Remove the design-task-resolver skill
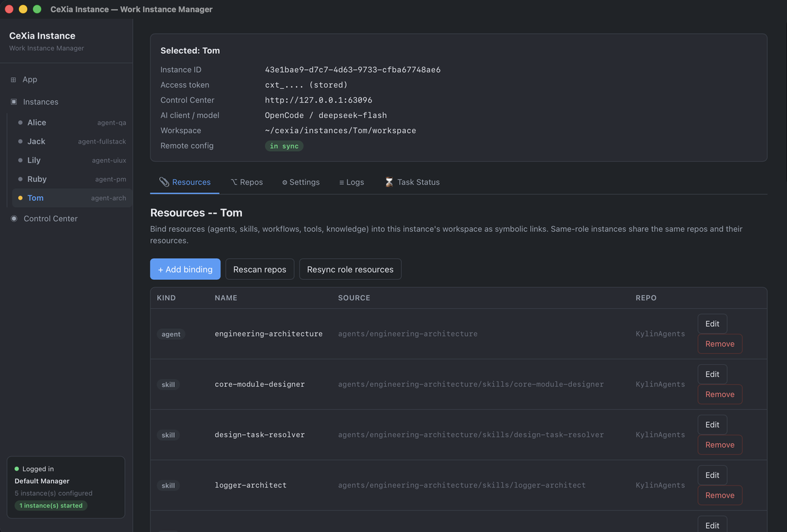 (x=720, y=445)
